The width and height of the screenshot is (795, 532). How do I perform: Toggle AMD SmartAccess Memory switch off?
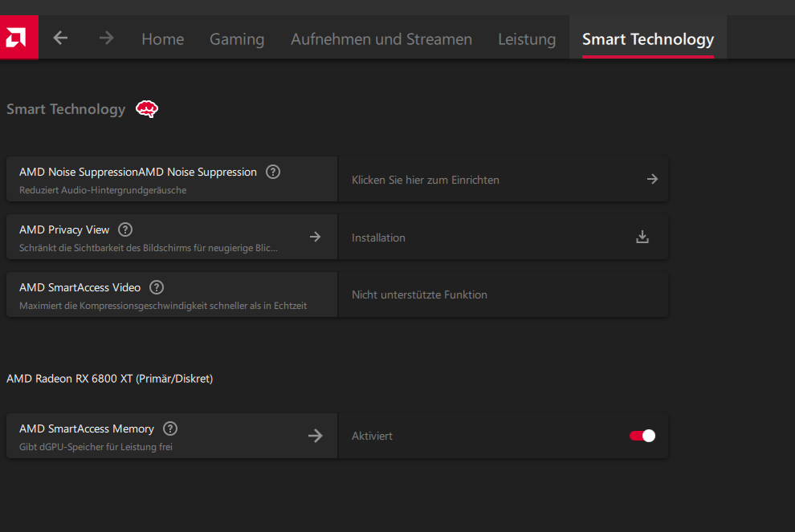(x=642, y=436)
